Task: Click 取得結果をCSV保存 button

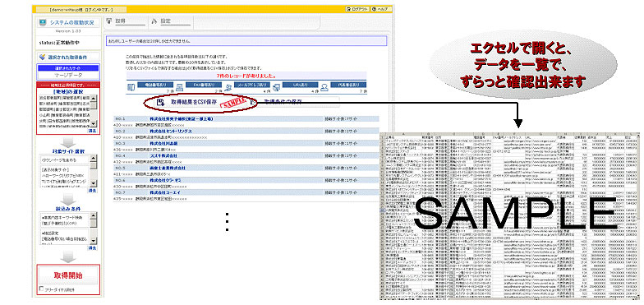Action: point(194,102)
